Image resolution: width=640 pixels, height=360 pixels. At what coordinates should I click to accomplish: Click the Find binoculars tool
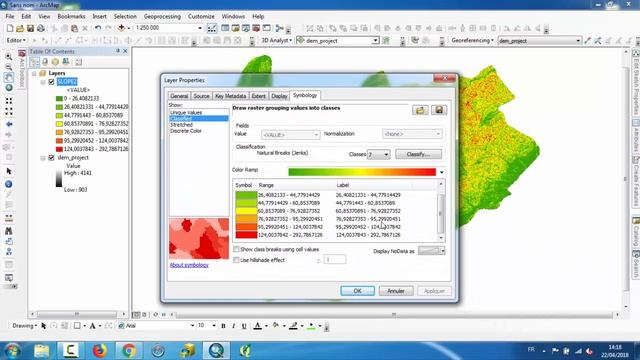click(x=9, y=231)
